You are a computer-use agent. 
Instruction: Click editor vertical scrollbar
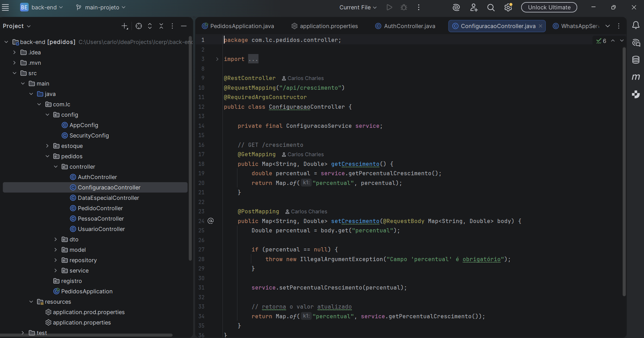pyautogui.click(x=624, y=171)
